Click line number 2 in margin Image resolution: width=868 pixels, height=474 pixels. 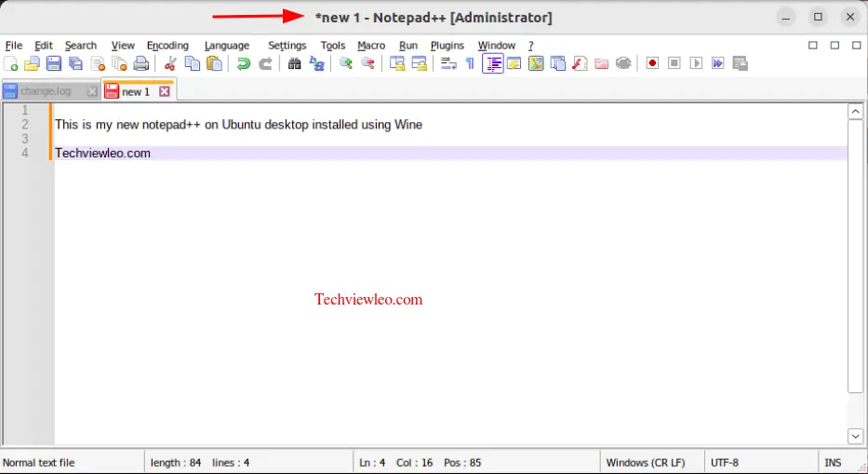pos(25,124)
